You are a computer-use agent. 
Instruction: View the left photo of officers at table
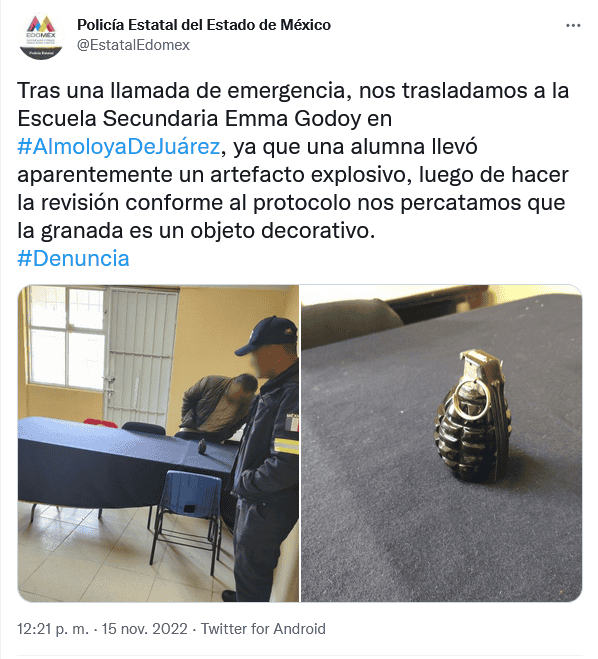tap(158, 443)
